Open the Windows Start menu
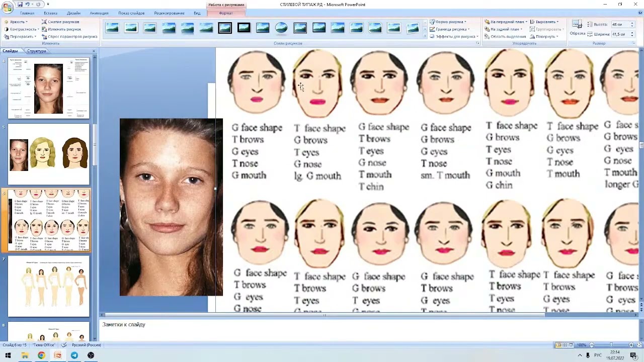The width and height of the screenshot is (644, 362). [9, 355]
